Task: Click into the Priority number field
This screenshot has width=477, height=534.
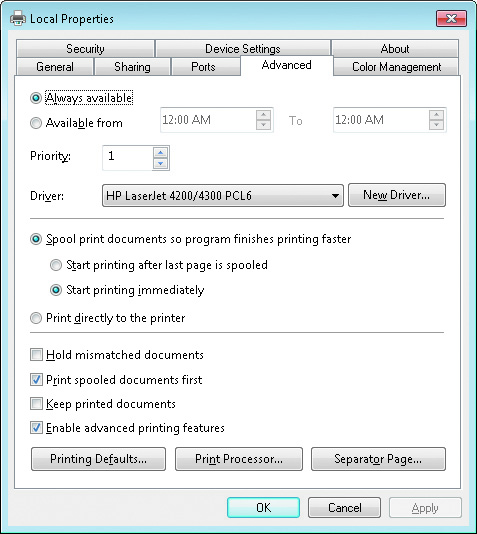Action: point(128,158)
